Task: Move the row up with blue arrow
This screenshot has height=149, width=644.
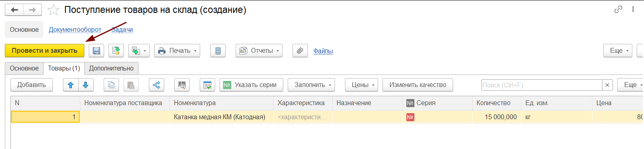Action: coord(71,85)
